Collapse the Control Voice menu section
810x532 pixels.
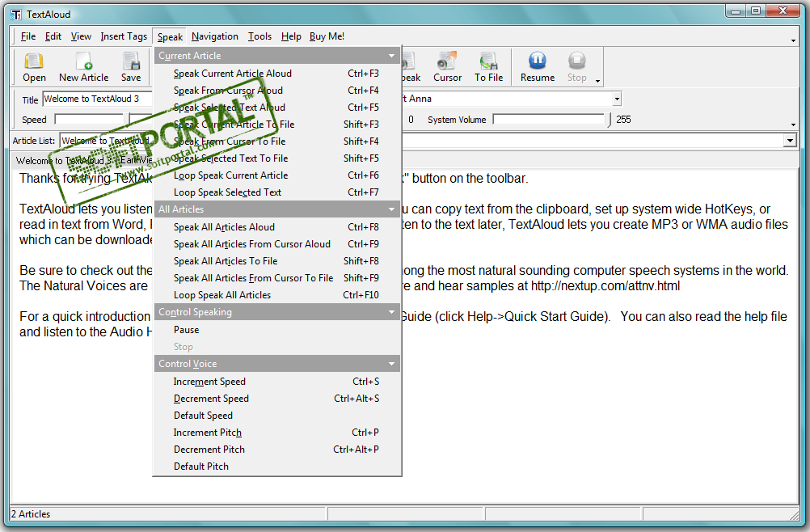391,364
